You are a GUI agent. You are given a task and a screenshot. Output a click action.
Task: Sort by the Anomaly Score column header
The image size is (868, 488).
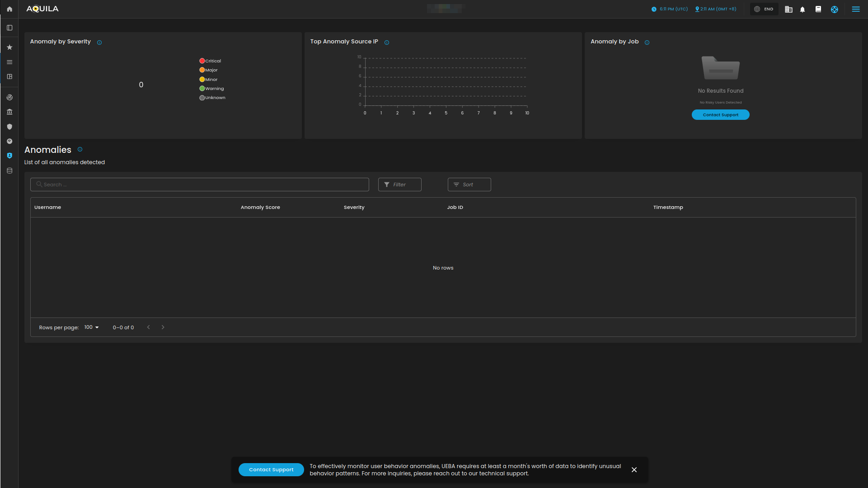tap(260, 208)
